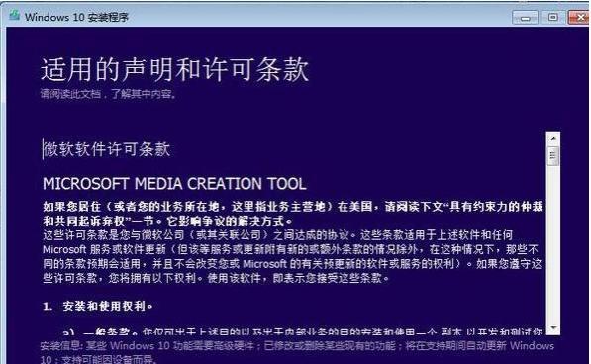Click the Windows 10 安装程序 title text
This screenshot has width=591, height=364.
click(x=77, y=17)
